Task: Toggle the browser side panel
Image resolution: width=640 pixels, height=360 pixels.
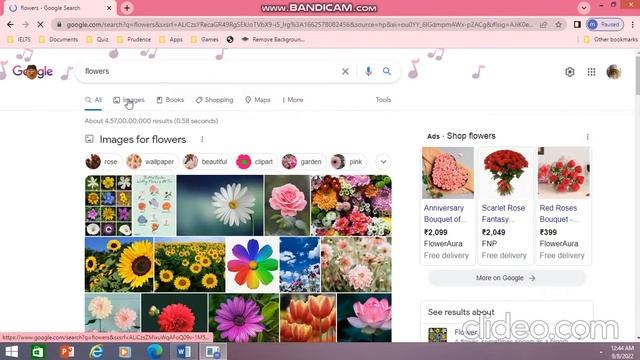Action: (577, 24)
